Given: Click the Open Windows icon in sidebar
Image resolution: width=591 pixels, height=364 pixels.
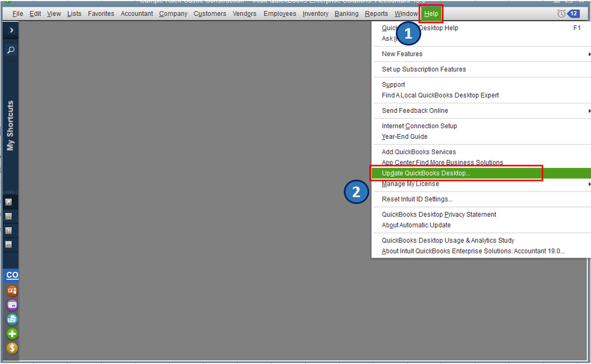Looking at the screenshot, I should 9,245.
